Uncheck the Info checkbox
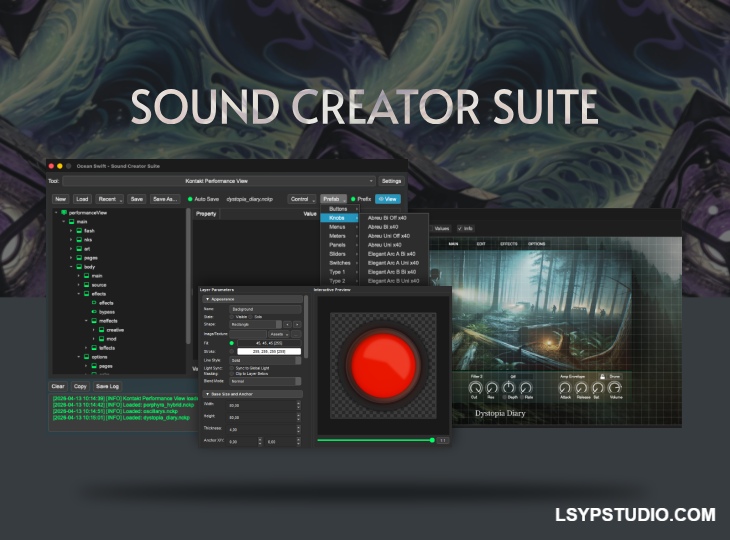Image resolution: width=730 pixels, height=540 pixels. click(x=460, y=229)
